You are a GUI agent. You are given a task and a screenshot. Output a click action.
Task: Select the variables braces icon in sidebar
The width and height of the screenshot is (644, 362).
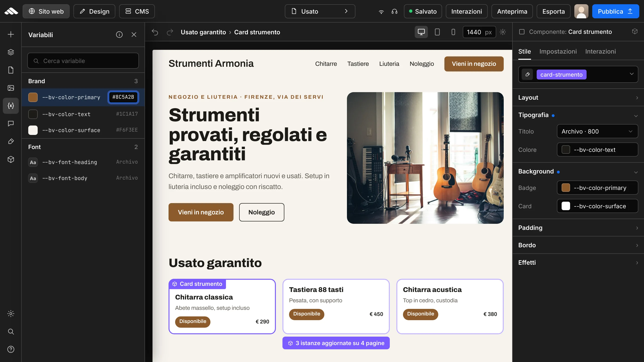point(11,106)
